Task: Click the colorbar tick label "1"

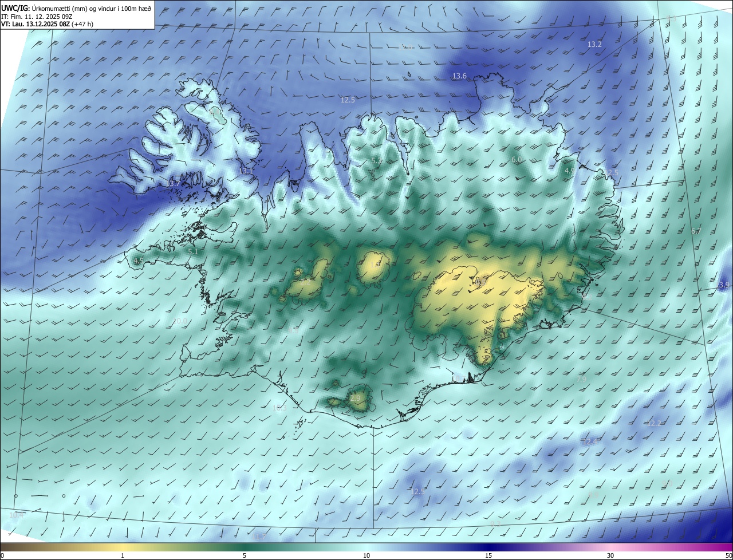Action: tap(123, 555)
